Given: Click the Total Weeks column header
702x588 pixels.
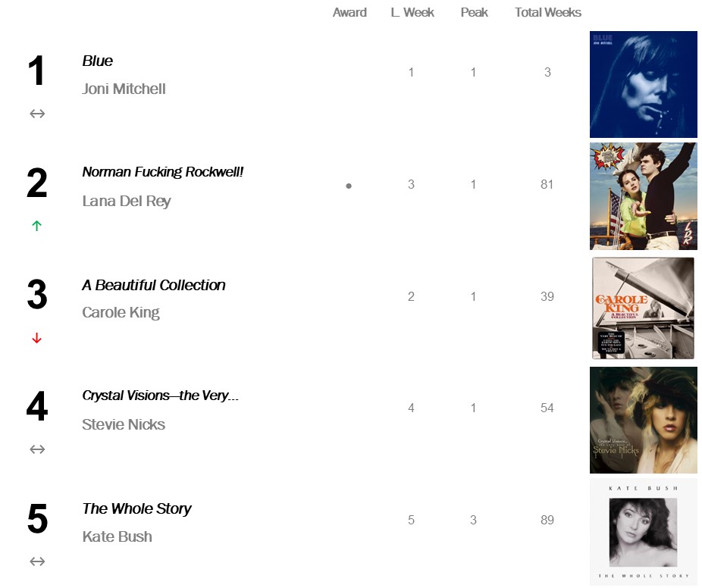Looking at the screenshot, I should tap(548, 12).
